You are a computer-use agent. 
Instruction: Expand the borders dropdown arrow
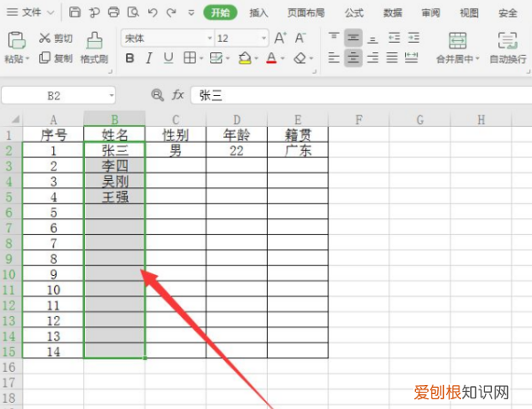201,59
